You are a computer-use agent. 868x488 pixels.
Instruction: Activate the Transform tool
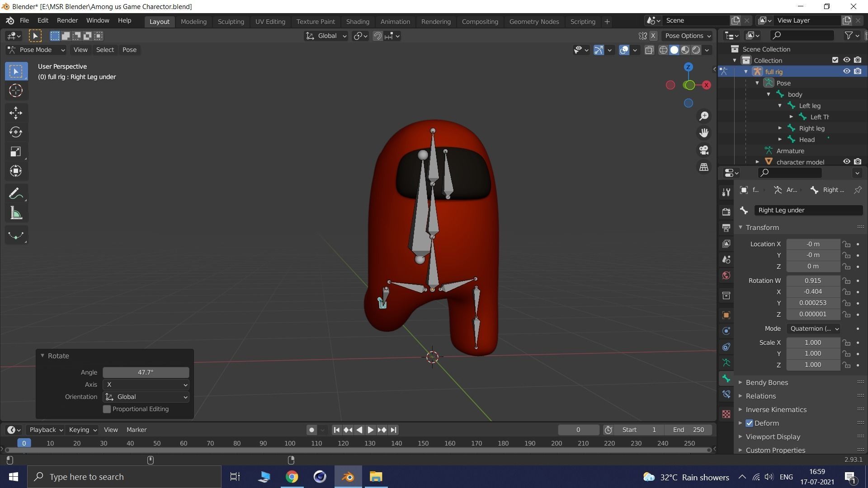pos(16,171)
